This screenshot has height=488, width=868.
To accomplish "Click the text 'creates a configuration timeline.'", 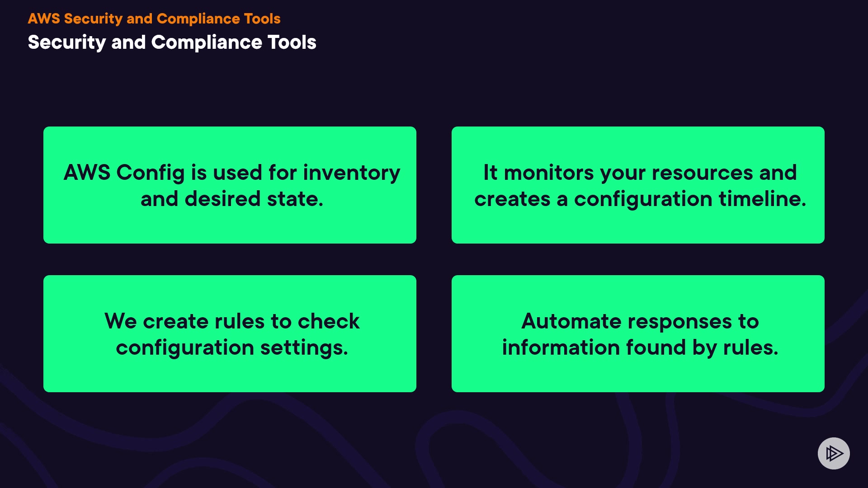I will point(640,199).
